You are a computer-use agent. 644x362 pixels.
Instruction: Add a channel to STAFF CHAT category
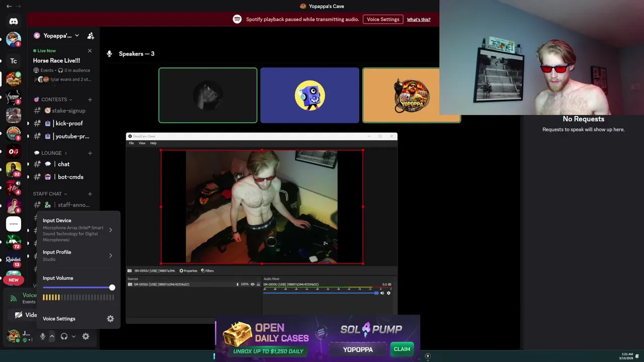coord(90,194)
